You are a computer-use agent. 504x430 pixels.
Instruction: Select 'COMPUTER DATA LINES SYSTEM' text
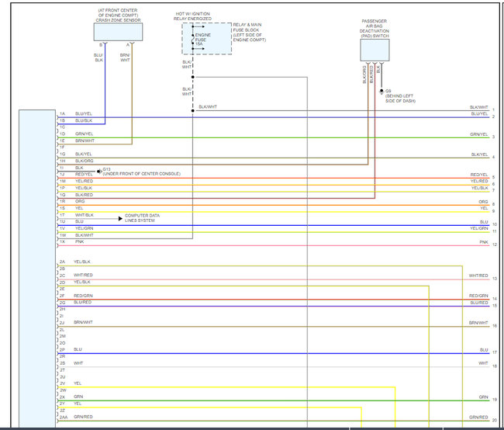142,218
